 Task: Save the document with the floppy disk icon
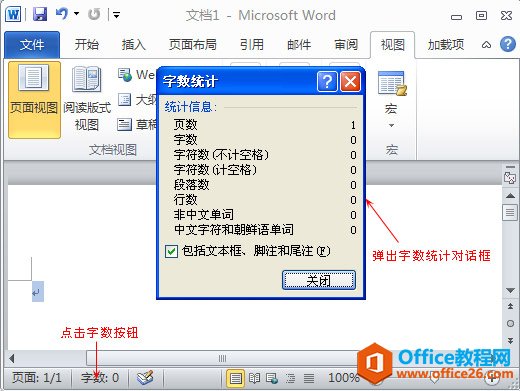[40, 14]
